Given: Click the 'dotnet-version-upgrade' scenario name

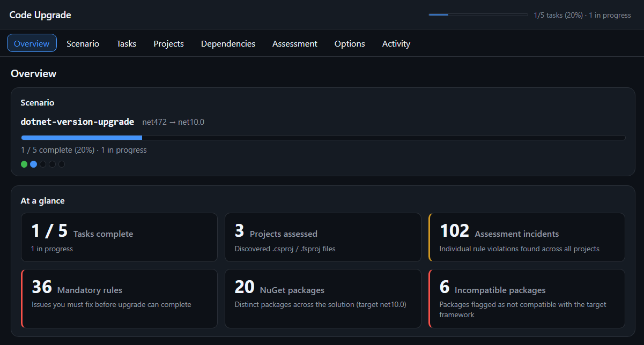Looking at the screenshot, I should point(77,122).
